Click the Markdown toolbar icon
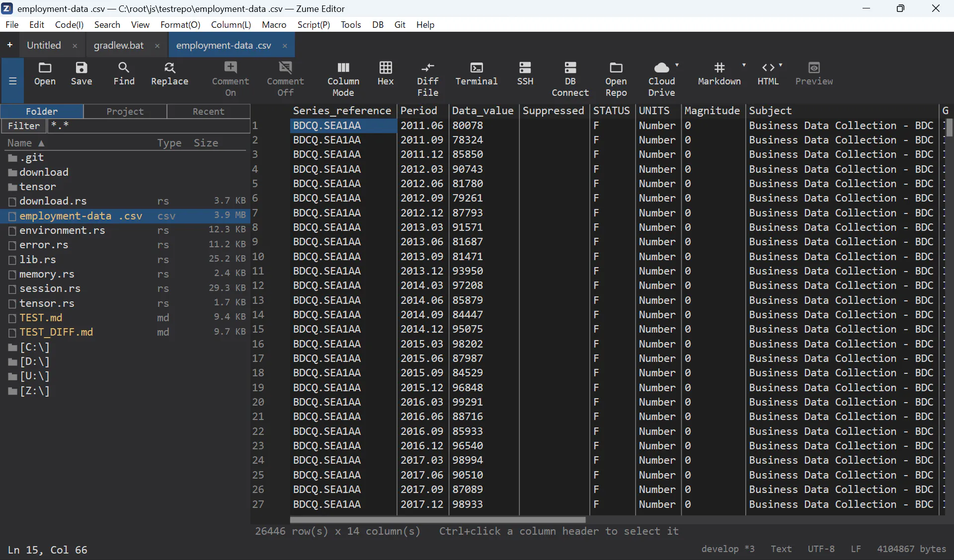954x560 pixels. [719, 73]
